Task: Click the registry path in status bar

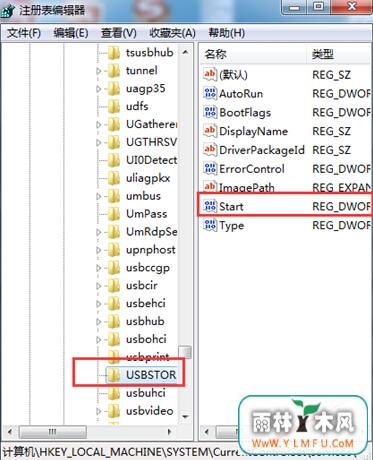Action: (180, 452)
